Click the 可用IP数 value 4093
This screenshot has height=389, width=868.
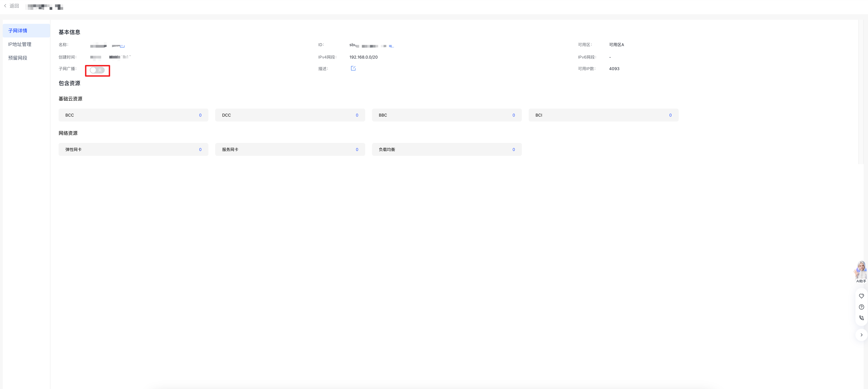(x=614, y=69)
